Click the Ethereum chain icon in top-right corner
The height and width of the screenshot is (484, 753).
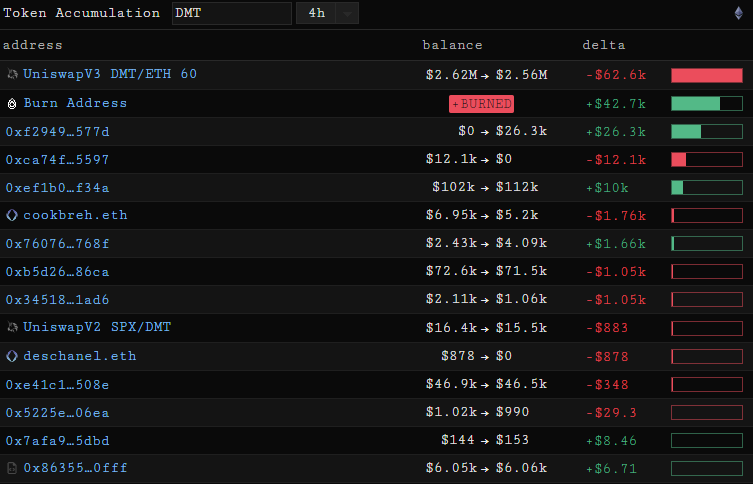point(739,13)
